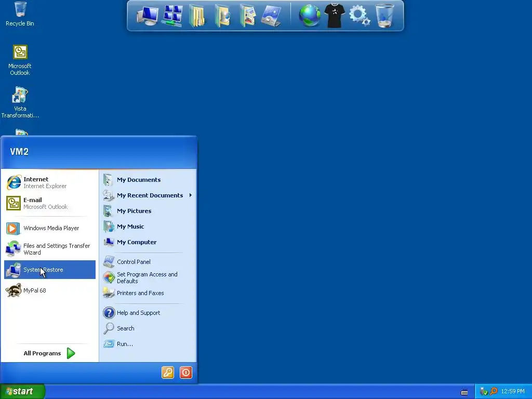
Task: Open Set Program Access and Defaults
Action: 148,277
